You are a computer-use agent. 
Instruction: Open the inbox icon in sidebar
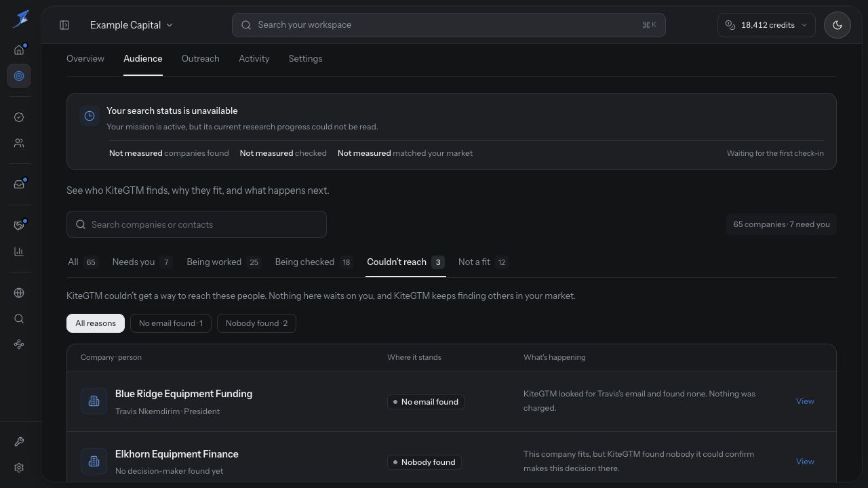click(x=19, y=184)
